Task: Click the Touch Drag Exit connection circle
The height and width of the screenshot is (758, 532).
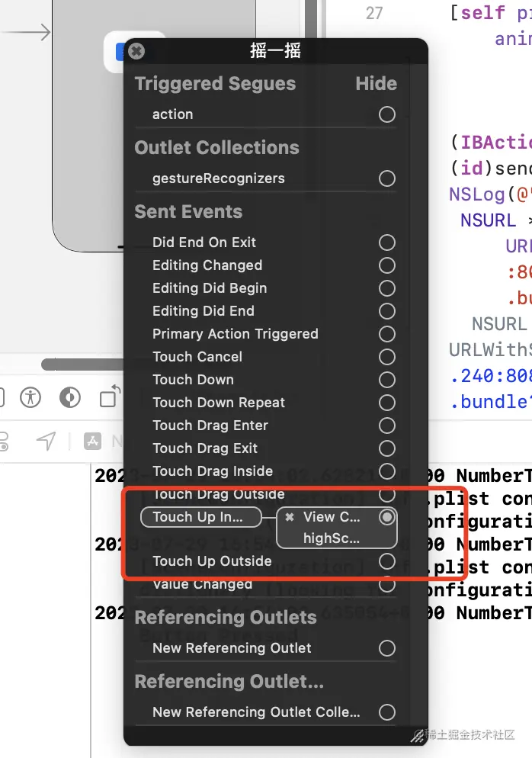Action: point(387,448)
